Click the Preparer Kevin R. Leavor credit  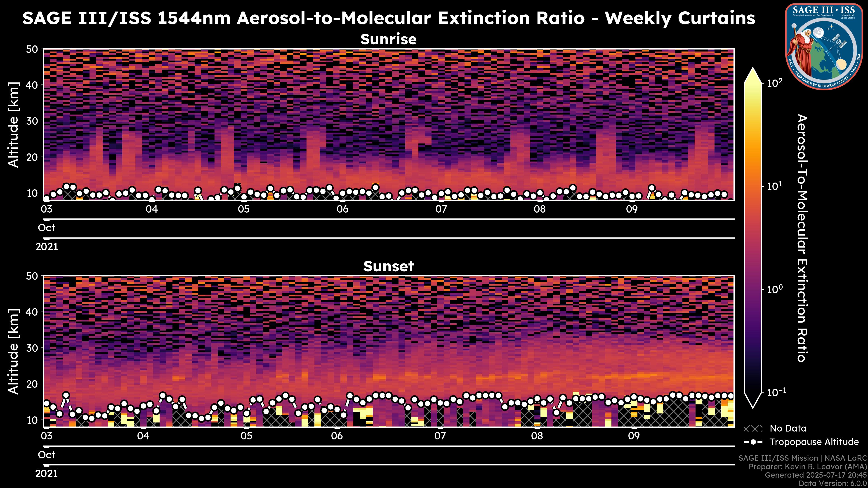click(808, 467)
